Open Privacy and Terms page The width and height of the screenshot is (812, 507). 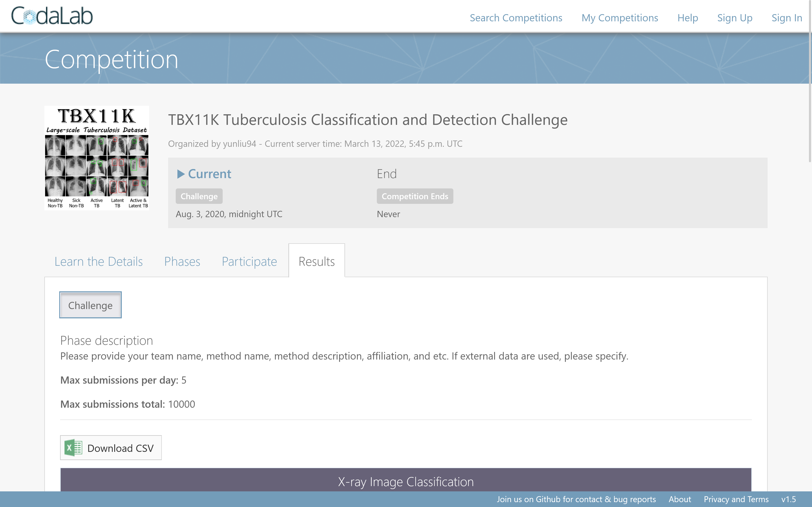tap(736, 499)
